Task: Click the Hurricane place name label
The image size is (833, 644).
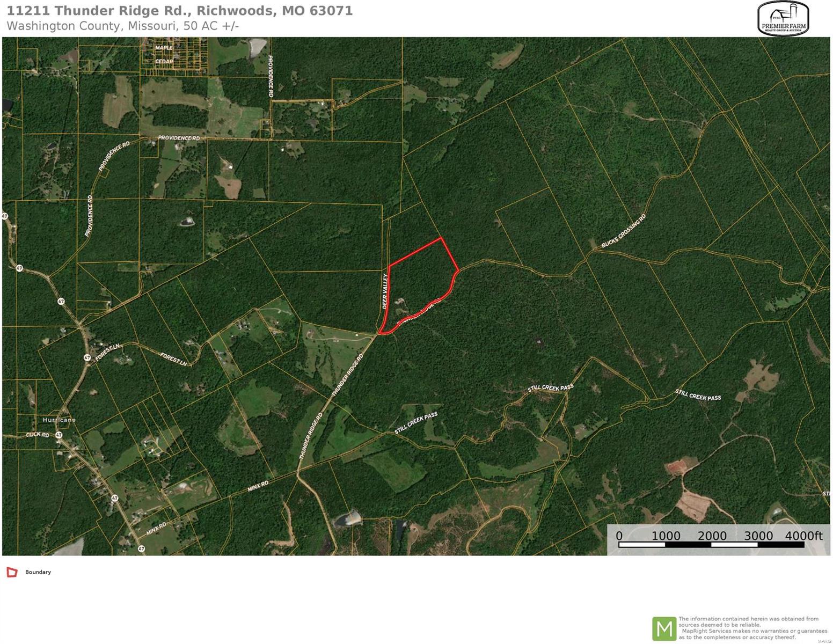Action: click(59, 420)
